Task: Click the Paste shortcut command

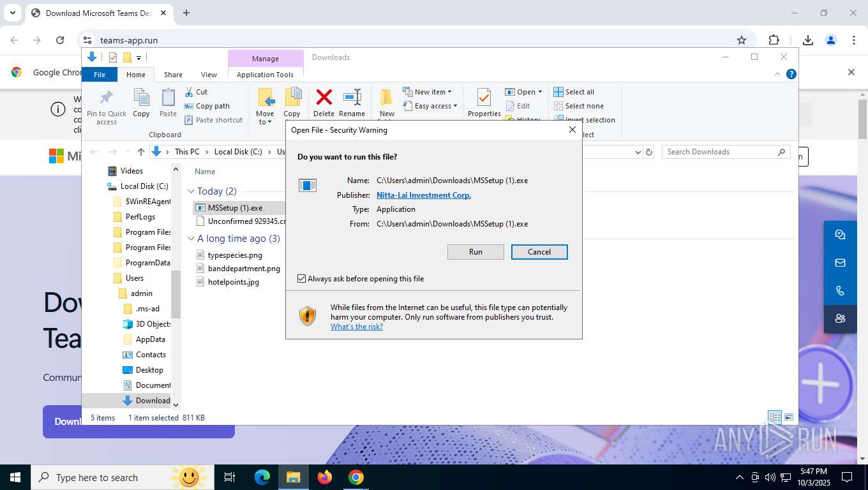Action: 213,120
